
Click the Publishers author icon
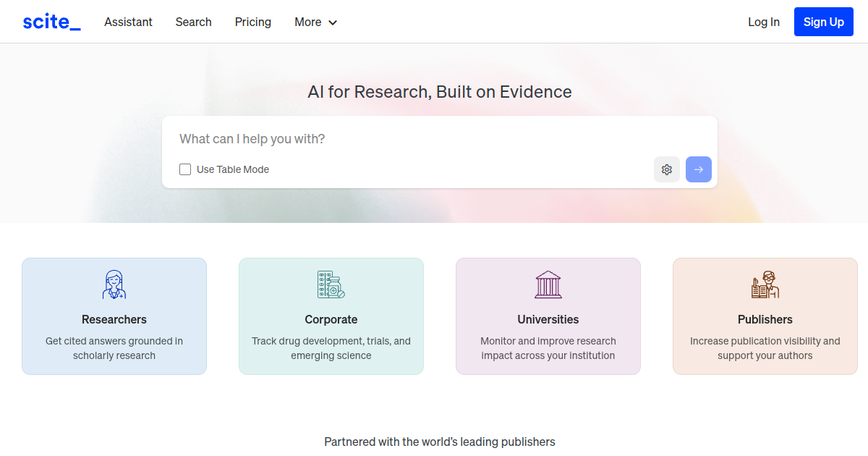[765, 284]
